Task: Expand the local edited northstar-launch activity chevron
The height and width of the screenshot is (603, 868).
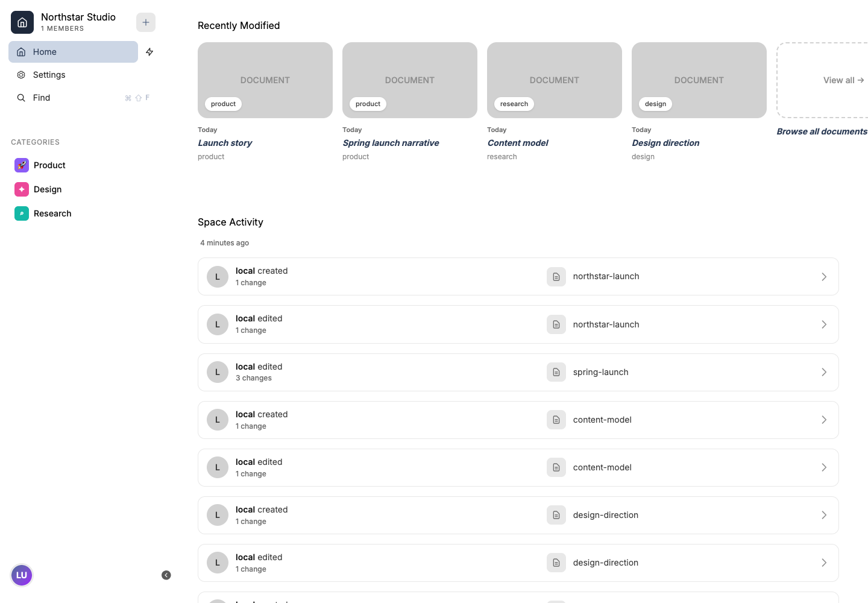Action: (x=824, y=324)
